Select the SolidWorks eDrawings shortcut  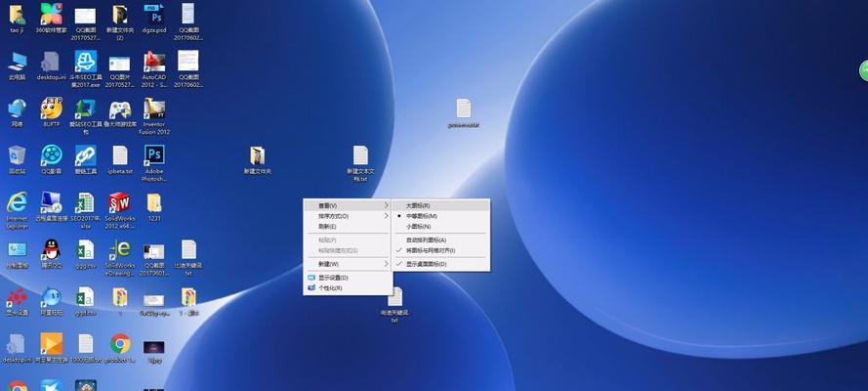coord(119,250)
